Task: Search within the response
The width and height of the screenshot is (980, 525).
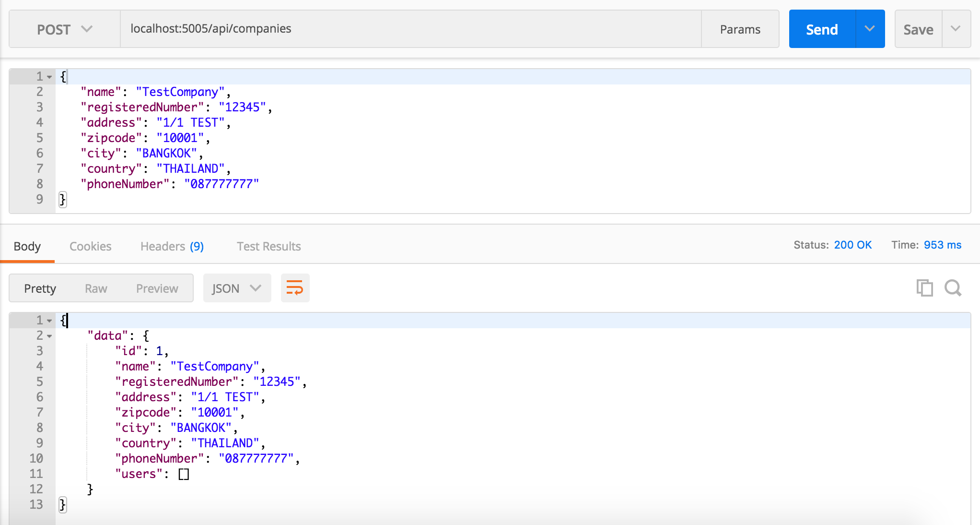Action: pyautogui.click(x=953, y=288)
